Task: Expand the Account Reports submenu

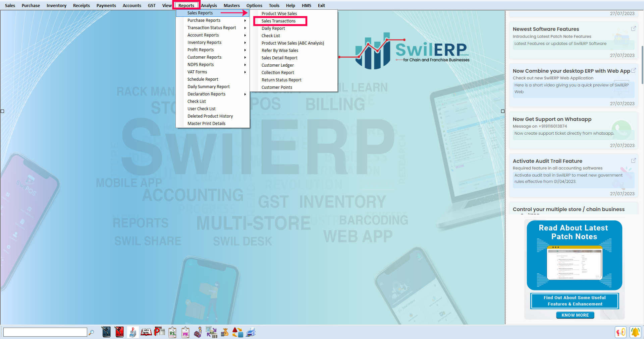Action: click(213, 35)
